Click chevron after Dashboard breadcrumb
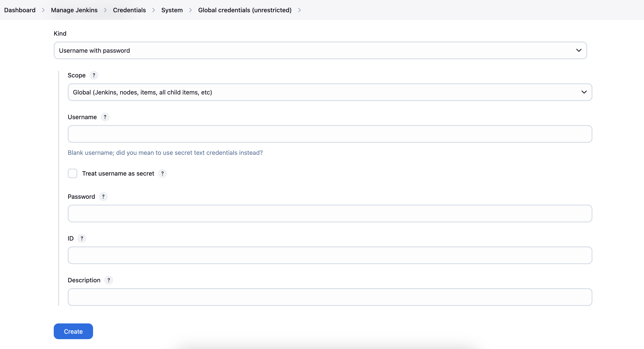 43,10
